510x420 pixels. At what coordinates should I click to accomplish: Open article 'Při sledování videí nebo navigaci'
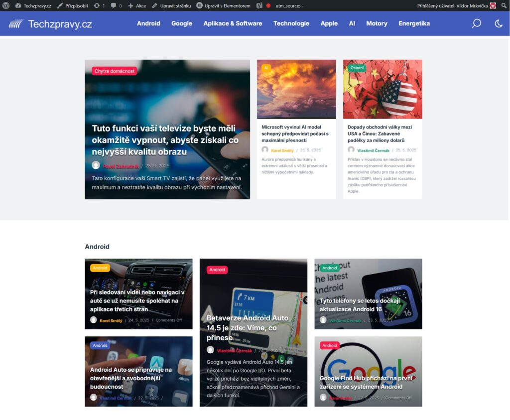click(137, 300)
